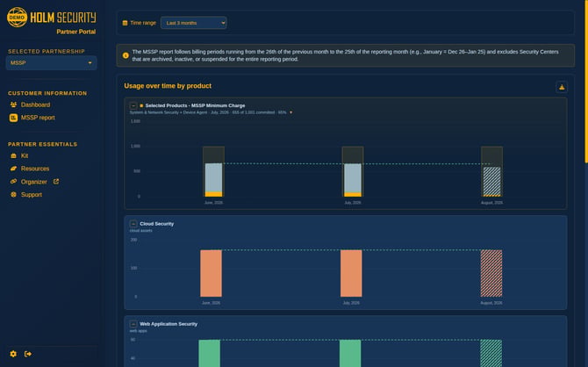
Task: Click the Organizer external-link icon
Action: [x=56, y=181]
